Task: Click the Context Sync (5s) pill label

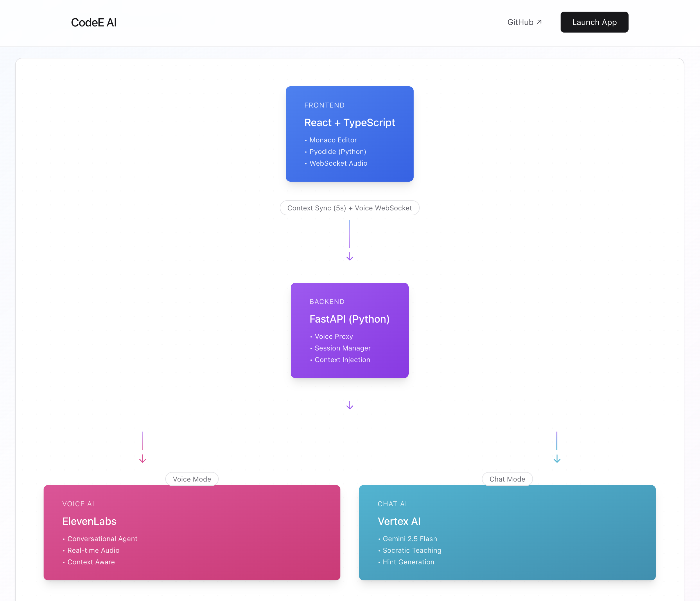Action: [x=349, y=208]
